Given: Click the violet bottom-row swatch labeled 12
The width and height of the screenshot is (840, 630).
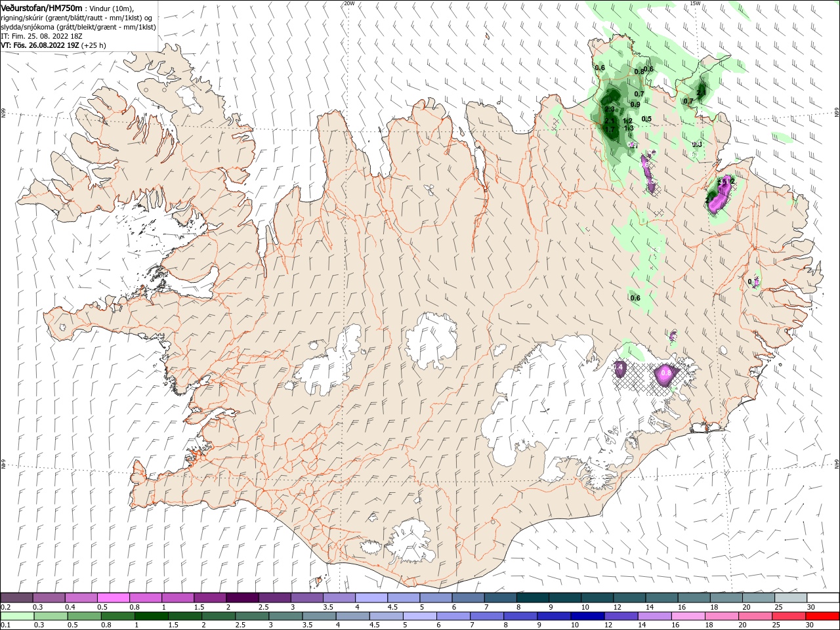Looking at the screenshot, I should click(621, 616).
